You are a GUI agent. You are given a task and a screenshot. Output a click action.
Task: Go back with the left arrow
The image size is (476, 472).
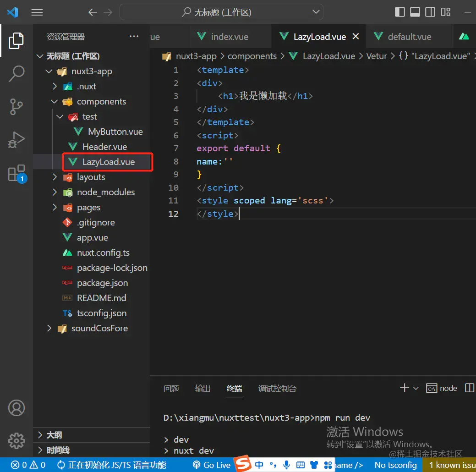[x=93, y=12]
